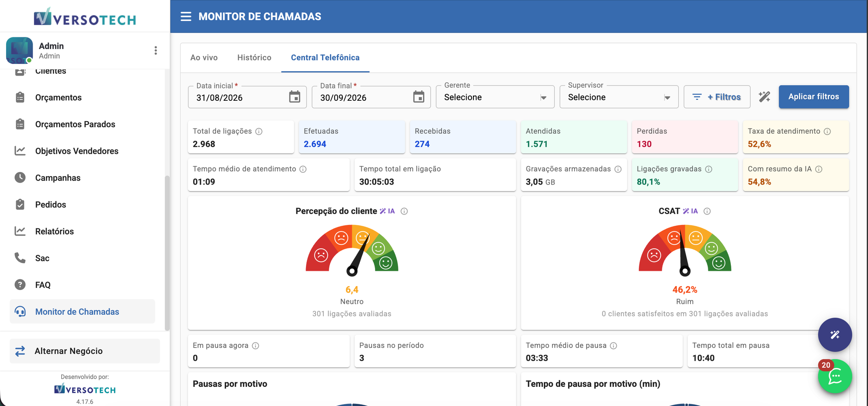Switch to the Ao vivo tab
868x406 pixels.
coord(204,58)
